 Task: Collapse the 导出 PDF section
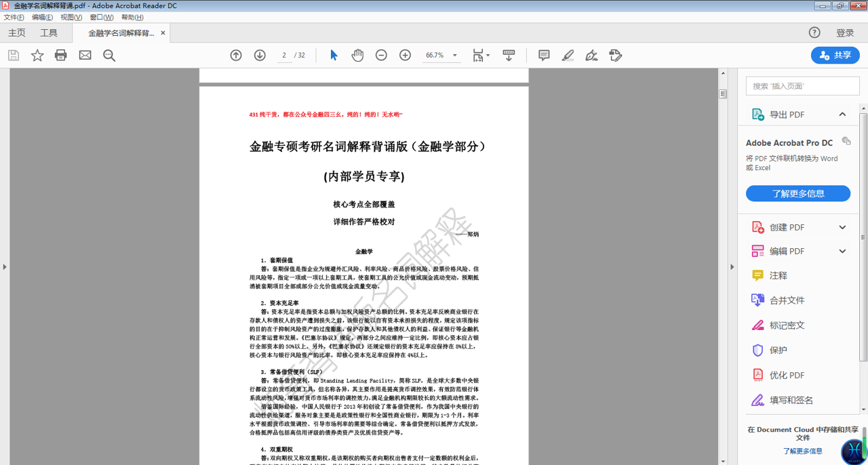[x=842, y=115]
